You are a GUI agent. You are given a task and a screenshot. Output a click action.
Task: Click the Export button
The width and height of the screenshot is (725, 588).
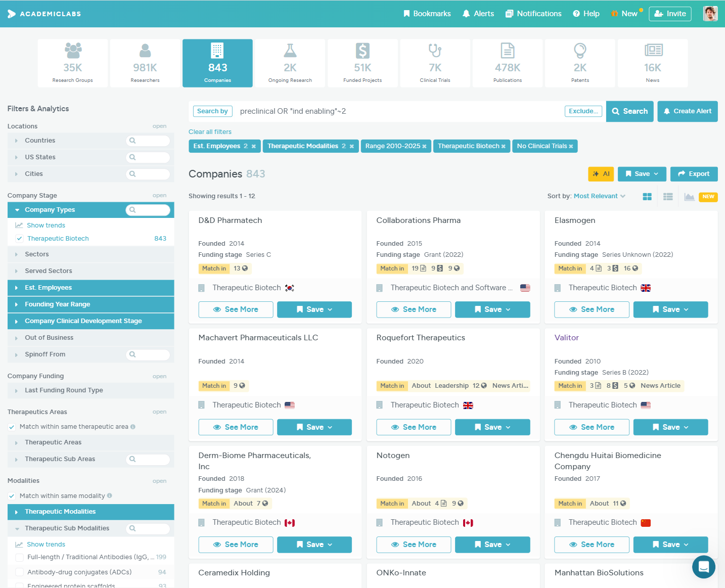(x=694, y=174)
